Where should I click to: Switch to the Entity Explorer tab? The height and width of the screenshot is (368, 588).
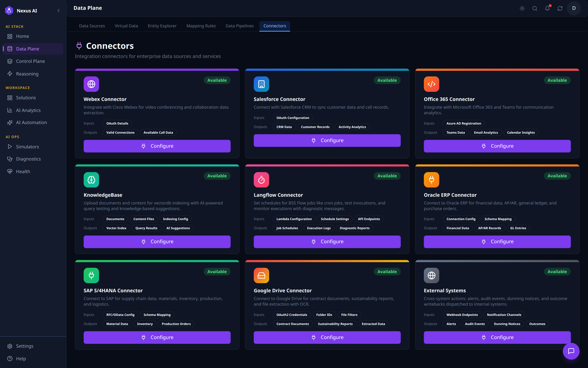pyautogui.click(x=162, y=26)
